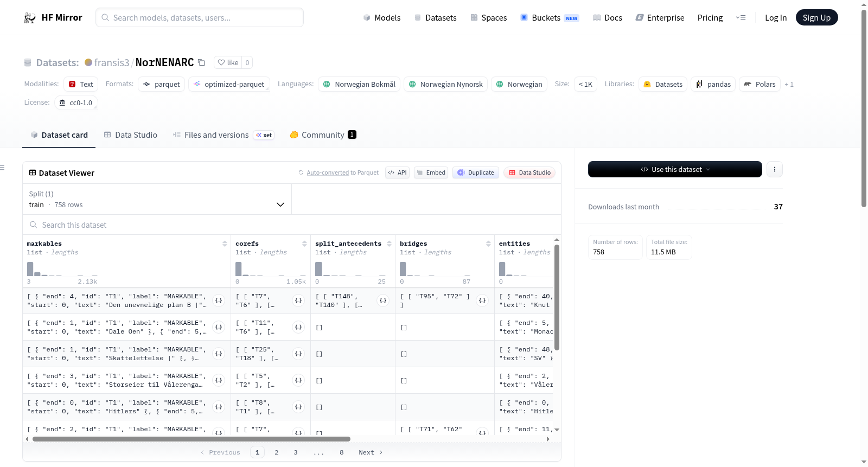Click the table horizontal scrollbar
Viewport: 868px width, 467px height.
tap(192, 439)
